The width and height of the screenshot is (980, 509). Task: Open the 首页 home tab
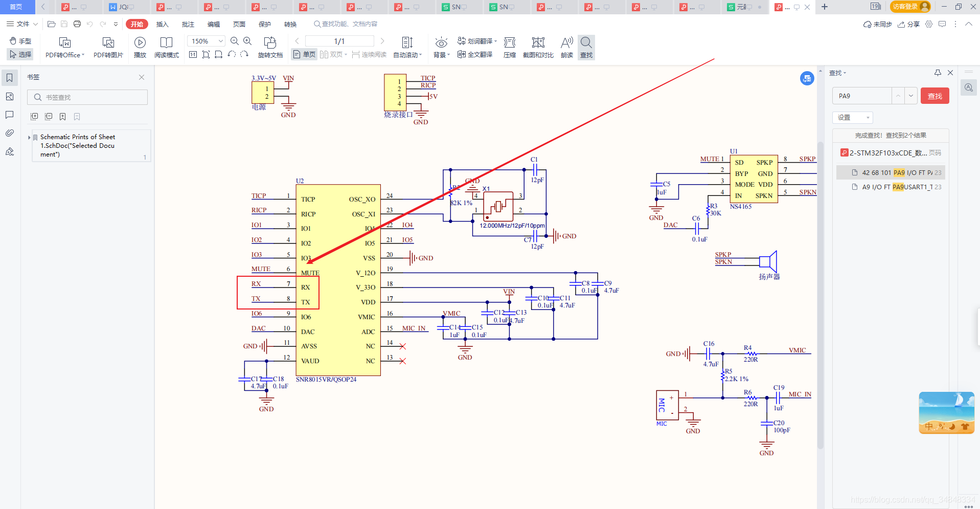tap(16, 7)
